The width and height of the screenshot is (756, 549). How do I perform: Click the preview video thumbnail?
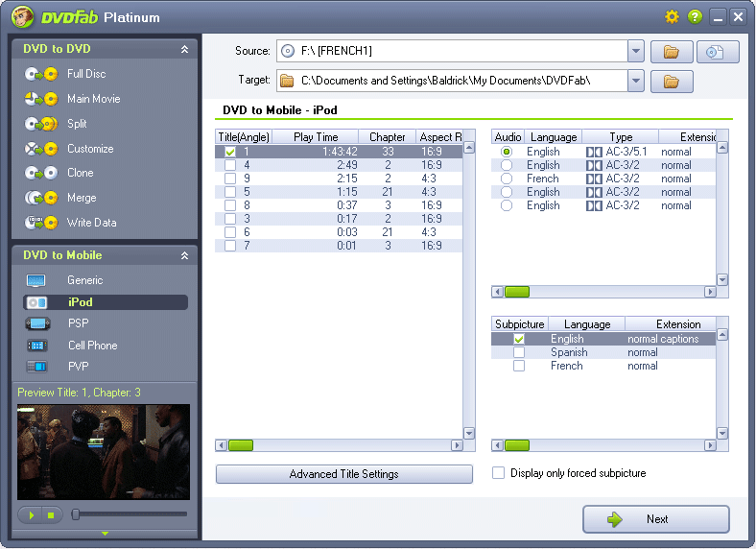click(x=104, y=452)
